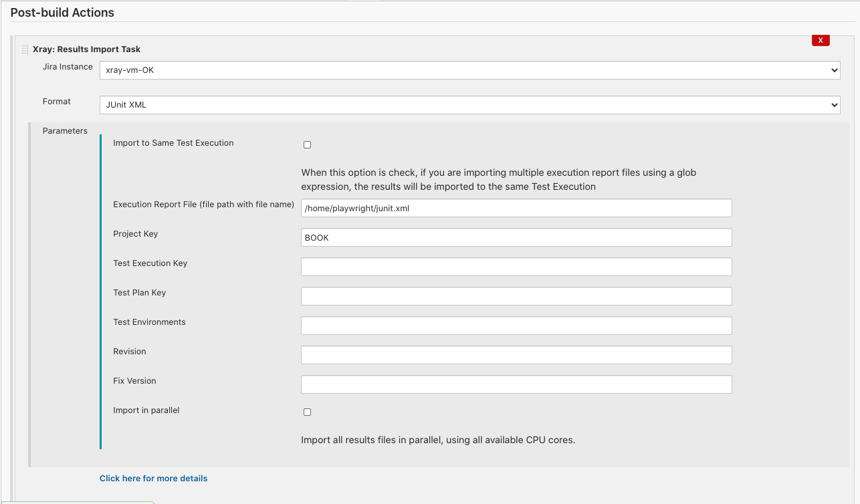Focus the Test Execution Key field
Image resolution: width=860 pixels, height=504 pixels.
point(516,267)
